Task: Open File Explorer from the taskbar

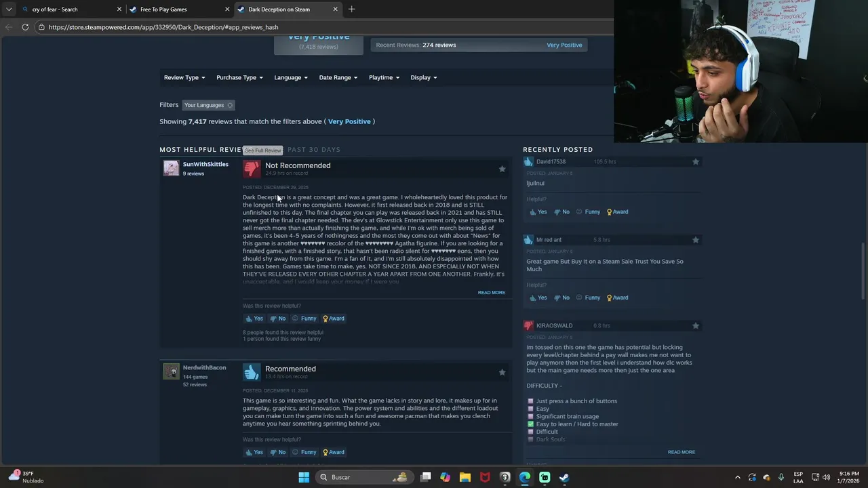Action: point(465,477)
